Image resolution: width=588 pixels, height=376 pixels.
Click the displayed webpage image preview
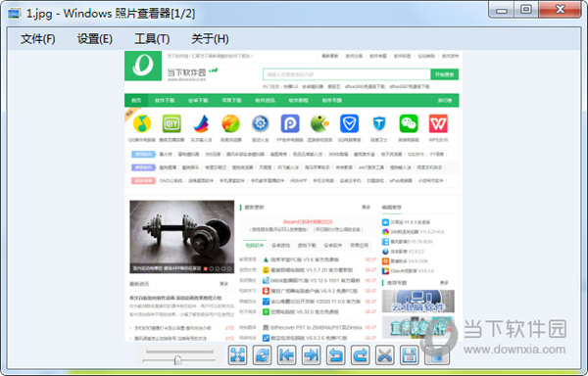(x=292, y=196)
